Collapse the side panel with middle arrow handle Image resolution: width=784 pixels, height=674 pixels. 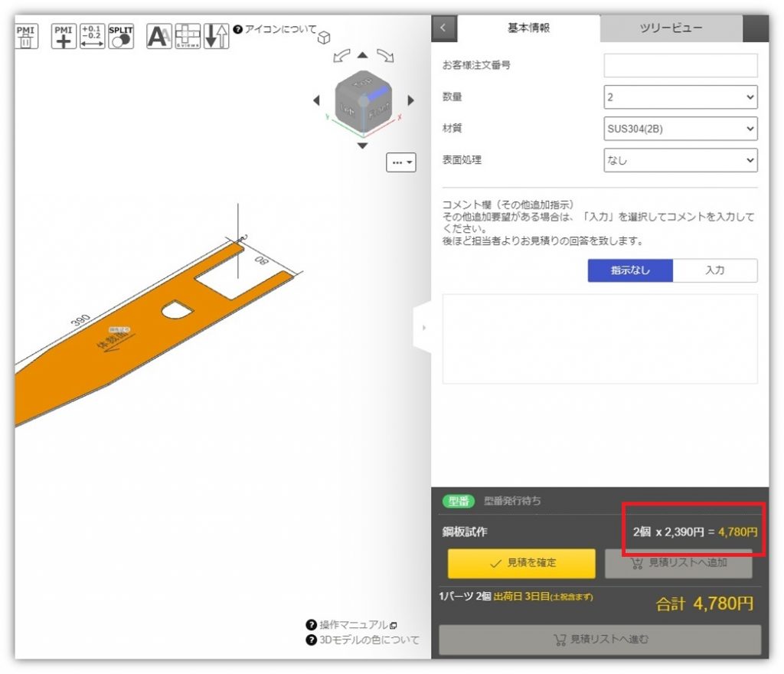[x=423, y=327]
